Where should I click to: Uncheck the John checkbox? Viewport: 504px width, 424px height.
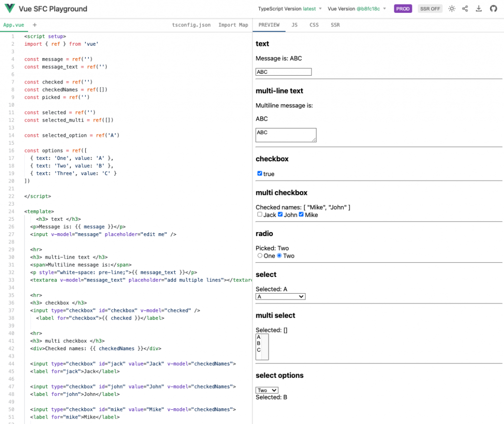280,214
